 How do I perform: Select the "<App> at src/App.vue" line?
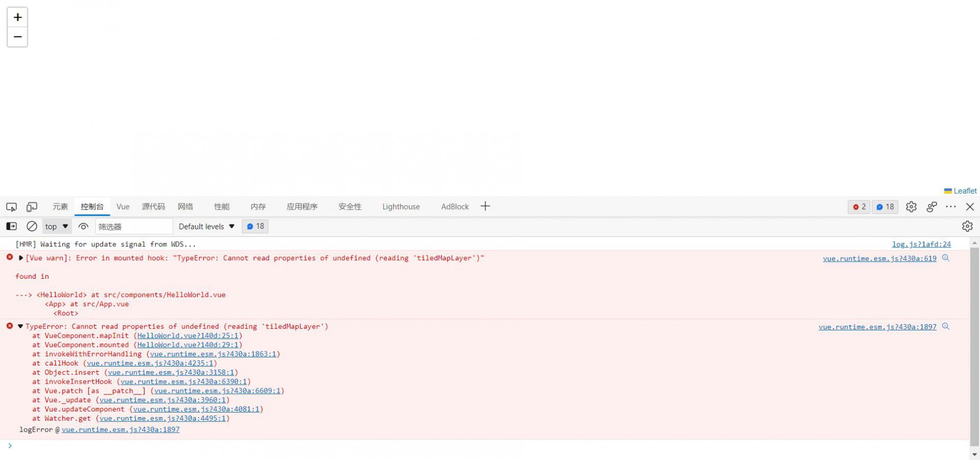point(87,304)
